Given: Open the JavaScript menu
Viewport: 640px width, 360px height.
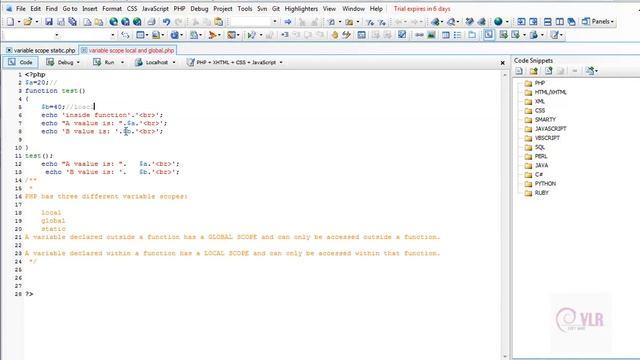Looking at the screenshot, I should pyautogui.click(x=155, y=9).
